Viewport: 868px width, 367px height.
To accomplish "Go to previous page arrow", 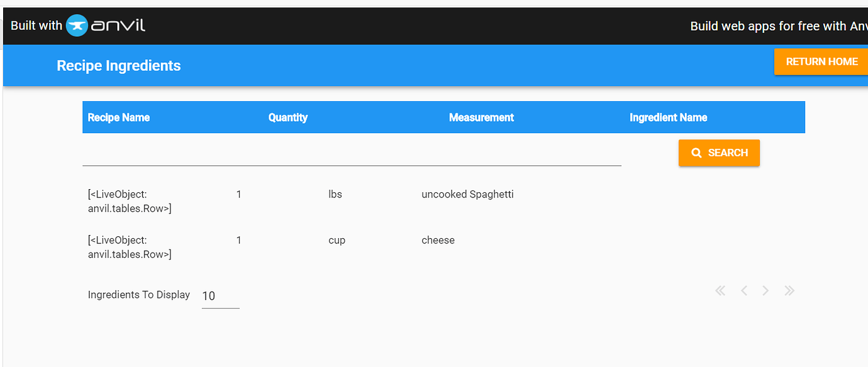I will coord(744,290).
